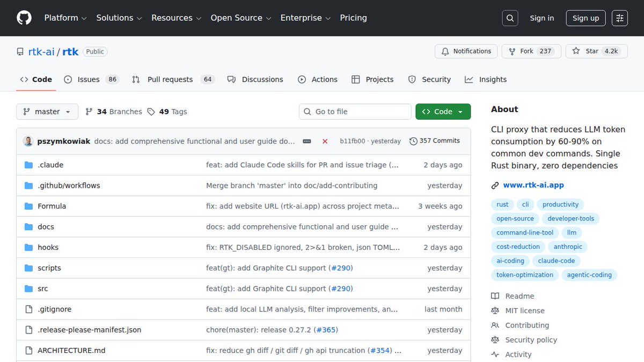Click the scale icon beside Security policy

tap(495, 339)
